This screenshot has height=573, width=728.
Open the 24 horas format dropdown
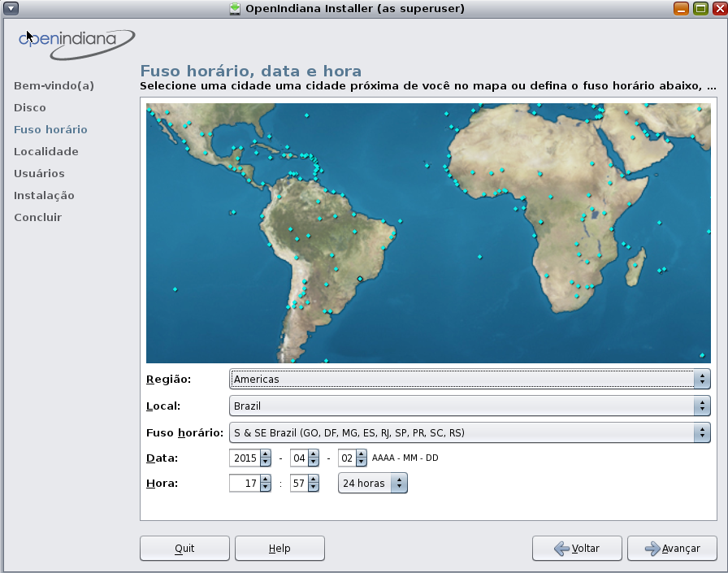click(x=373, y=483)
